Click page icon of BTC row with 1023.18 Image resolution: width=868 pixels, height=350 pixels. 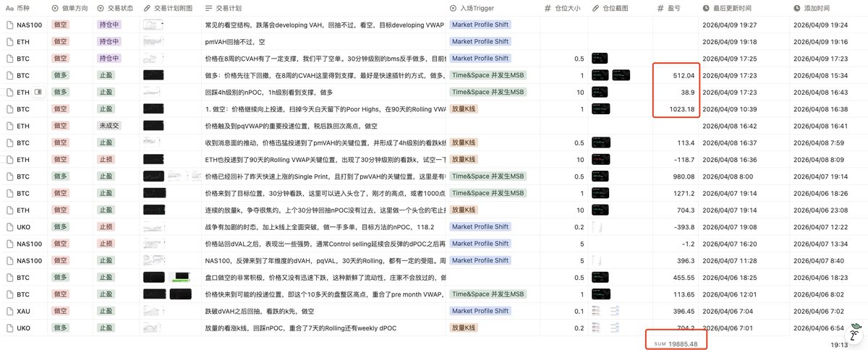coord(9,109)
